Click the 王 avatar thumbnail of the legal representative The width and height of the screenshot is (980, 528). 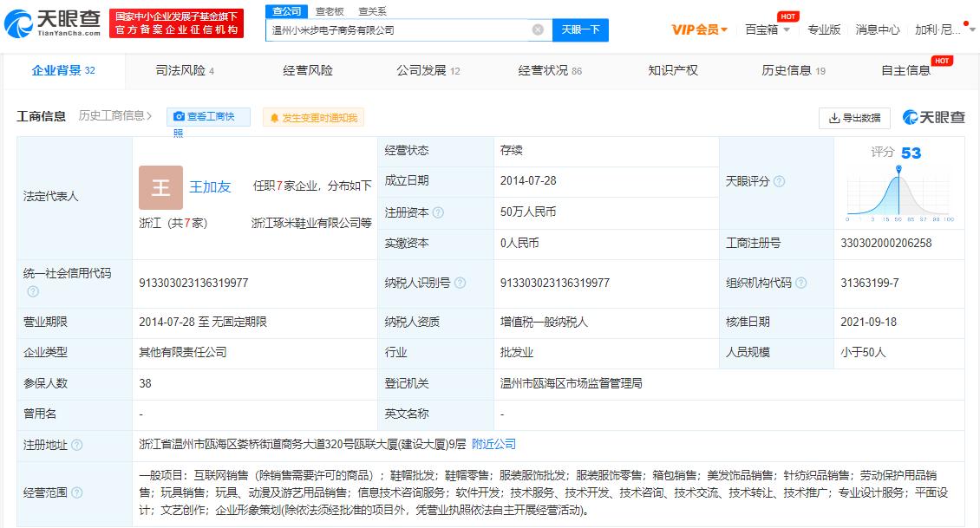pos(160,186)
